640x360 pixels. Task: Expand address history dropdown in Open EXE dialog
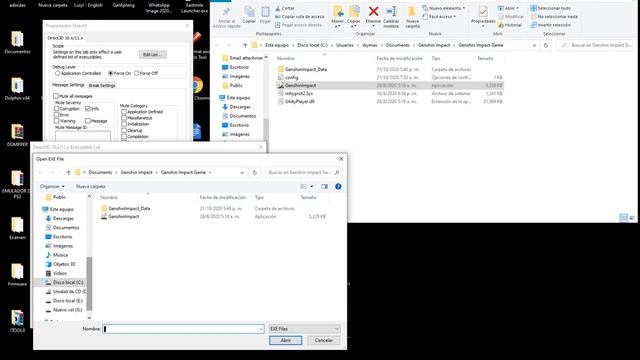pyautogui.click(x=242, y=173)
